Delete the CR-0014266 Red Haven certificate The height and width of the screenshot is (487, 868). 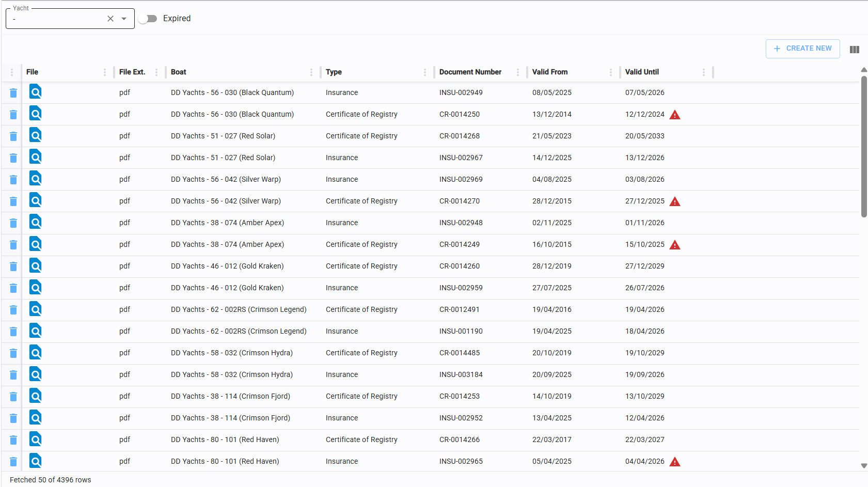pos(13,440)
